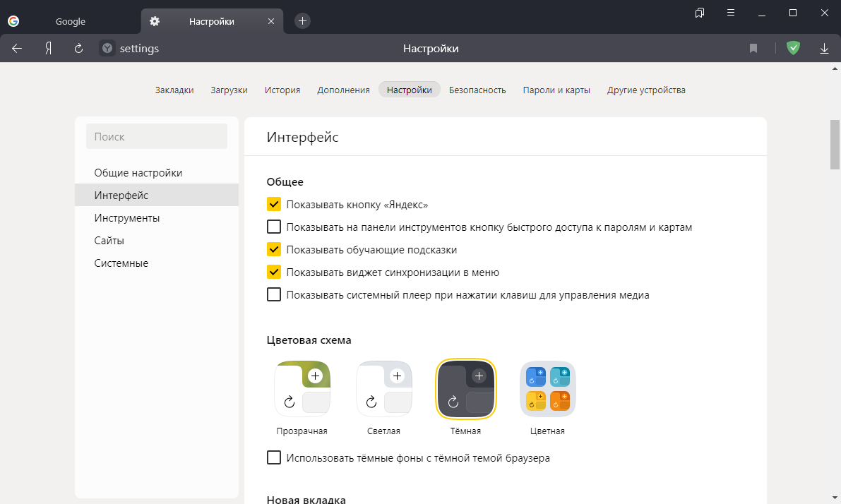Go to Безопасность section
The width and height of the screenshot is (841, 504).
click(477, 90)
